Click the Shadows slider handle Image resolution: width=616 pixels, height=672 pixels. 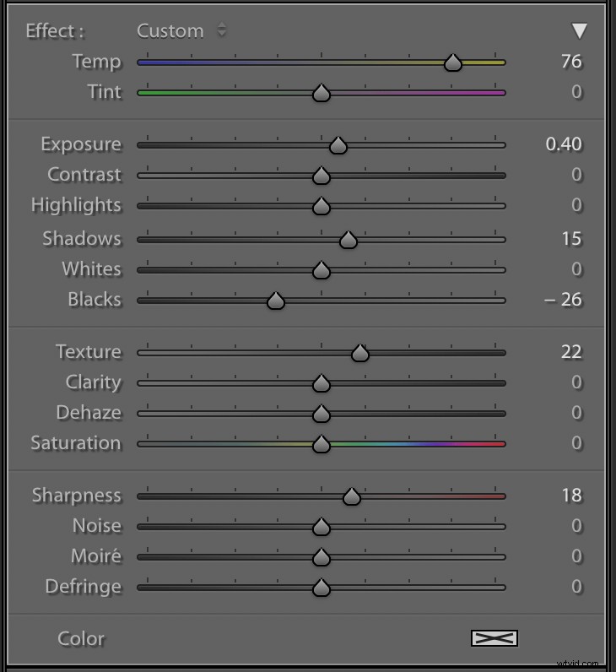[x=349, y=240]
